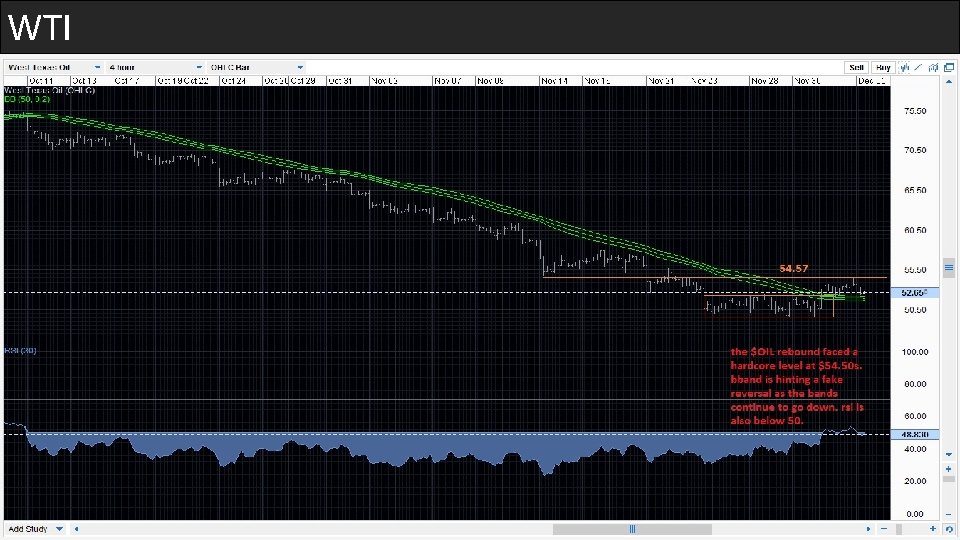Click the RSI (30) study label
This screenshot has width=960, height=540.
(x=21, y=351)
